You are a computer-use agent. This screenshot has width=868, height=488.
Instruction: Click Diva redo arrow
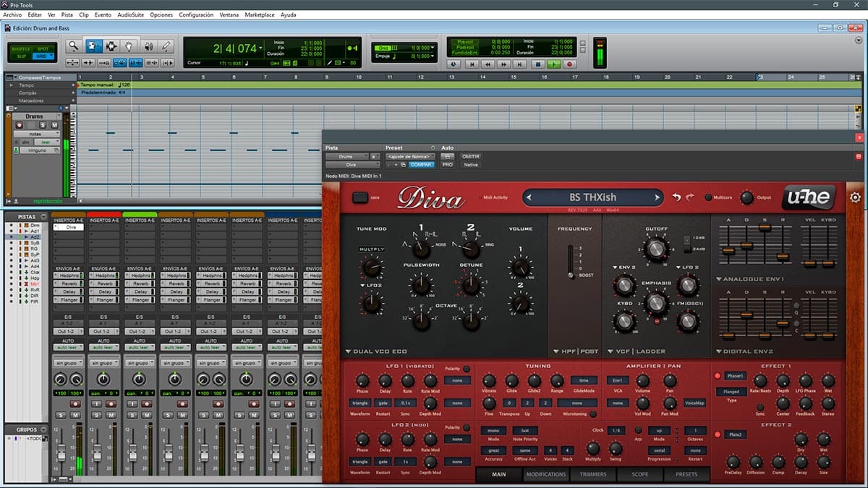[x=690, y=197]
